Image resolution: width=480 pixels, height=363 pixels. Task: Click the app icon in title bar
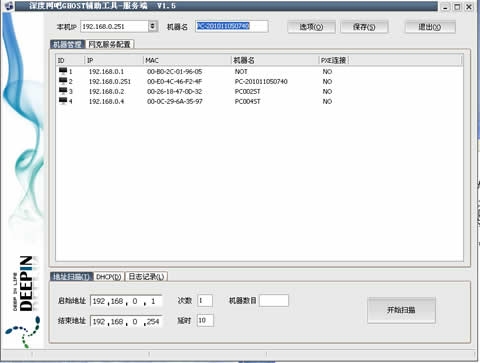tap(9, 6)
